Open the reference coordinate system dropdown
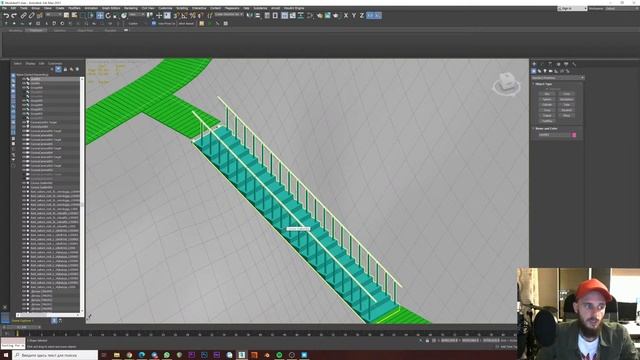 pyautogui.click(x=137, y=14)
